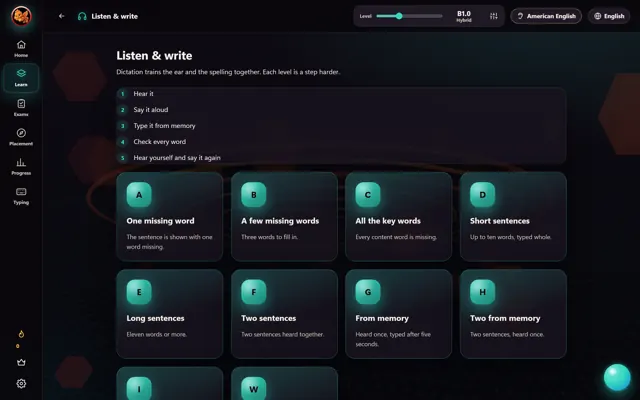Click the Dictation trains the ear description

[x=228, y=72]
